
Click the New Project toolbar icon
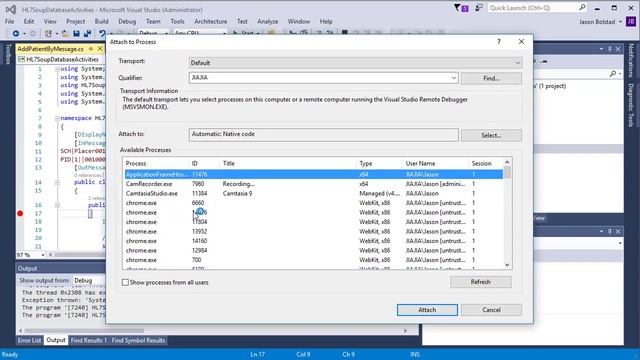[48, 33]
